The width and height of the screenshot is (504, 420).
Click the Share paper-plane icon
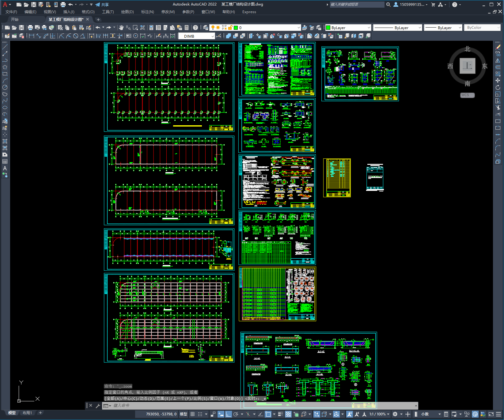click(x=98, y=5)
